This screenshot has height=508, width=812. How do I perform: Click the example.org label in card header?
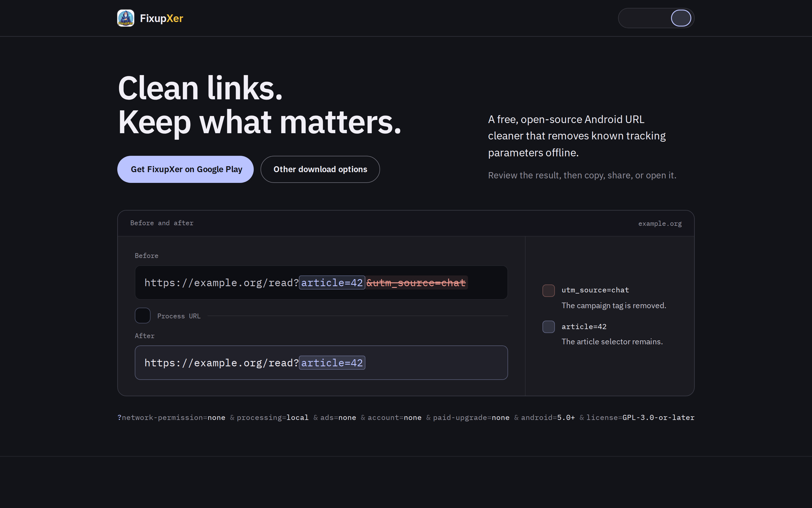660,224
